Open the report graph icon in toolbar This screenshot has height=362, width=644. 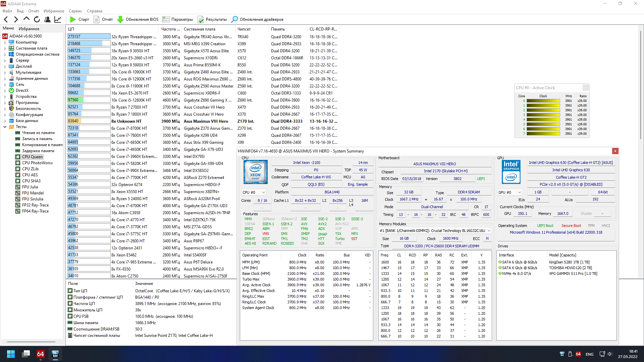click(x=58, y=19)
